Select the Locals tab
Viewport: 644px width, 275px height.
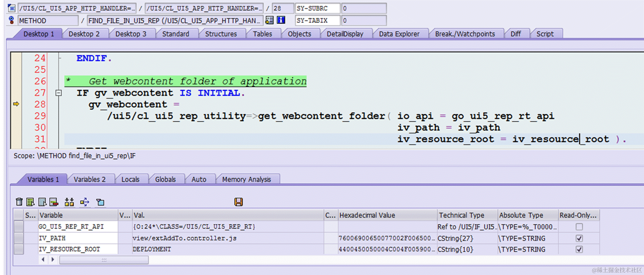click(130, 179)
